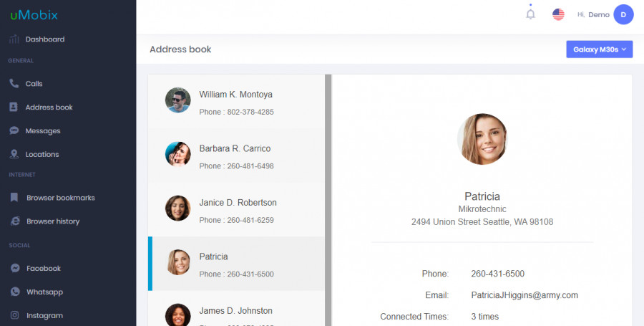This screenshot has height=326, width=644.
Task: Click address 2494 Union Street Seattle
Action: pos(482,222)
